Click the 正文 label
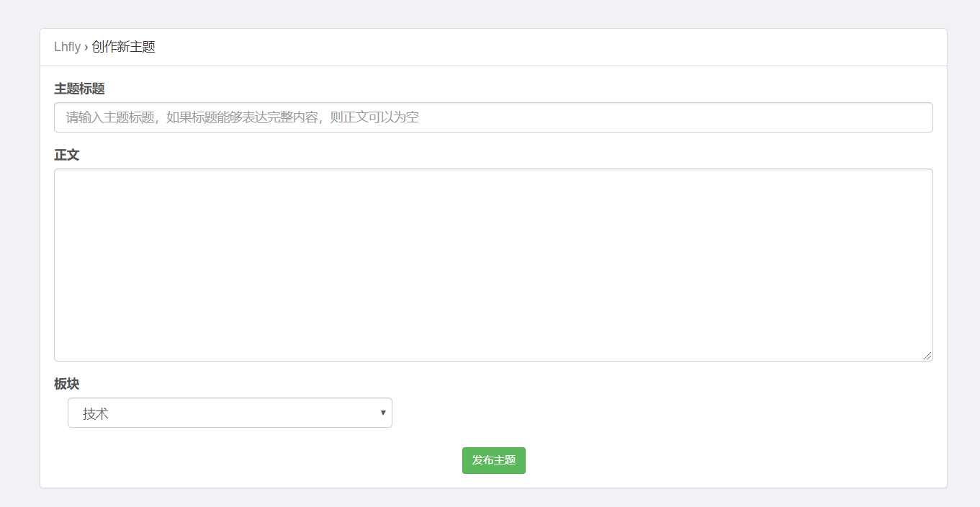 [67, 155]
